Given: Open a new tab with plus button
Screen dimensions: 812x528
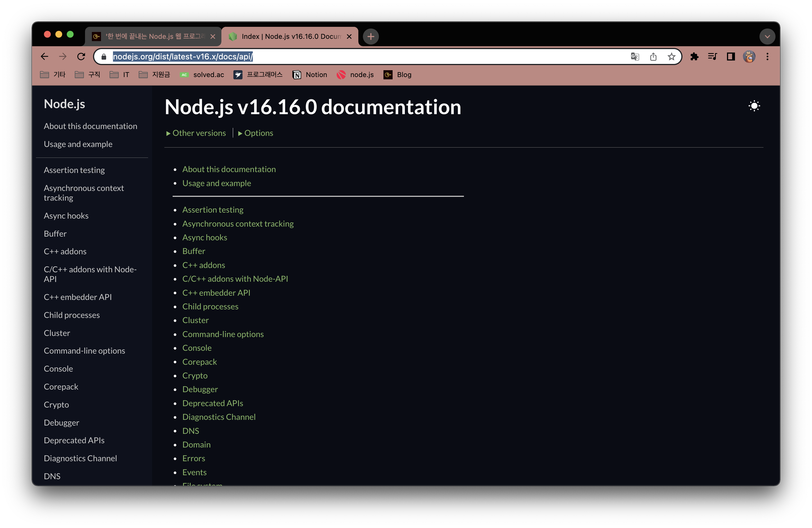Looking at the screenshot, I should 371,37.
